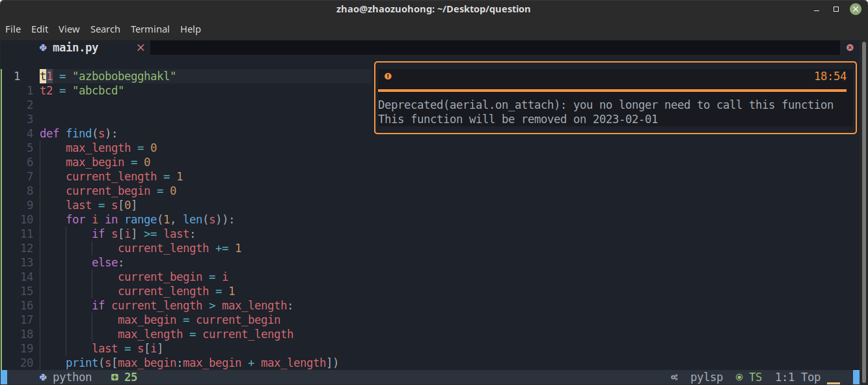Click the 'current_length += 1' line
Viewport: 868px width, 385px height.
point(180,248)
